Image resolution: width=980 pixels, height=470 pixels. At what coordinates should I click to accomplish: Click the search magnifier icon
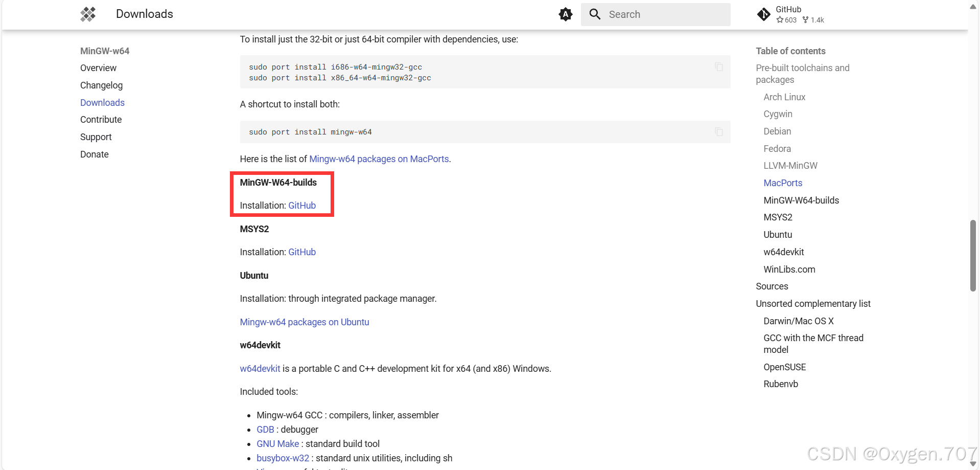click(x=595, y=14)
